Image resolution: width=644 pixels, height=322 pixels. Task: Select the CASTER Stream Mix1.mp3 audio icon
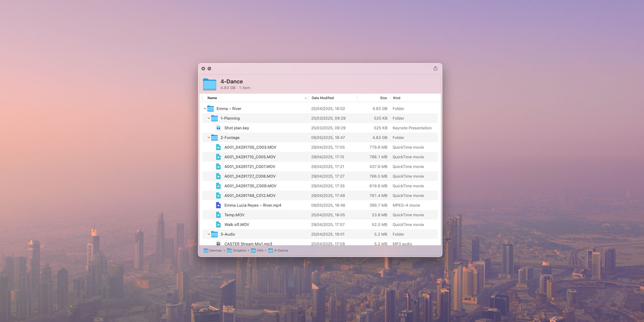(218, 244)
